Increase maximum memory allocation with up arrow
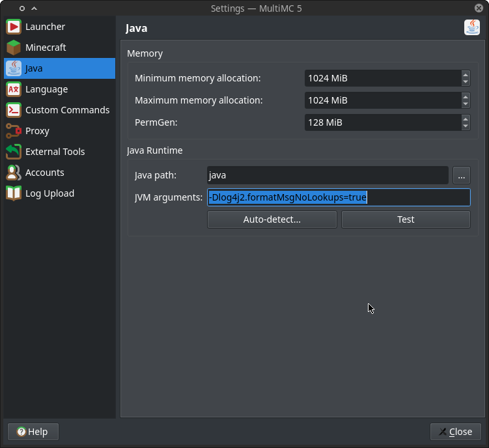This screenshot has height=448, width=489. point(466,97)
